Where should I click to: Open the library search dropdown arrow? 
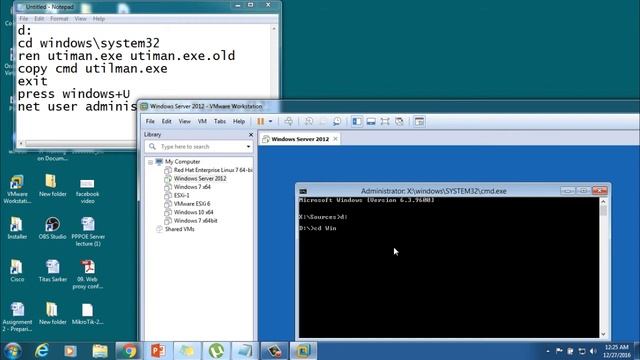click(x=248, y=147)
